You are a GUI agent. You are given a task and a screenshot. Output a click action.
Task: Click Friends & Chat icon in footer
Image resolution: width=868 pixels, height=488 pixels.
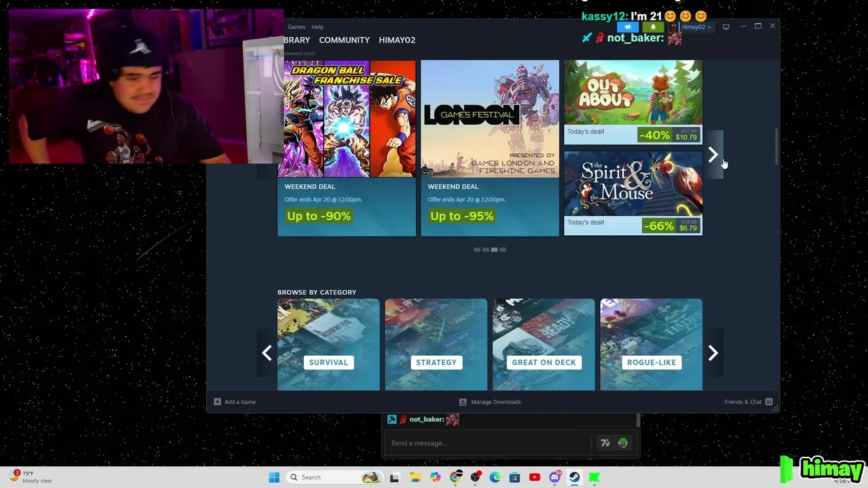[x=769, y=402]
